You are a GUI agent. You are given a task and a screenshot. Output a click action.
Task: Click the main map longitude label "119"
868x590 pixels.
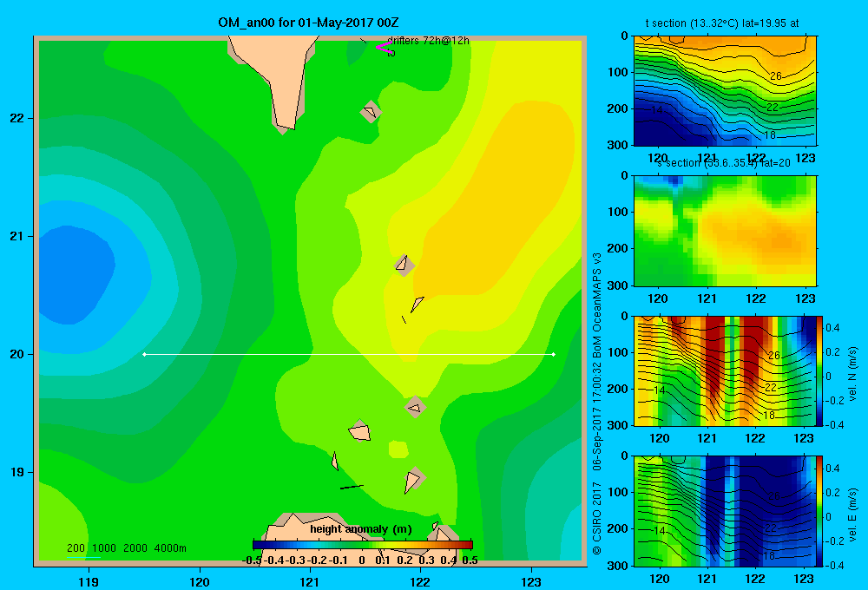tap(89, 581)
